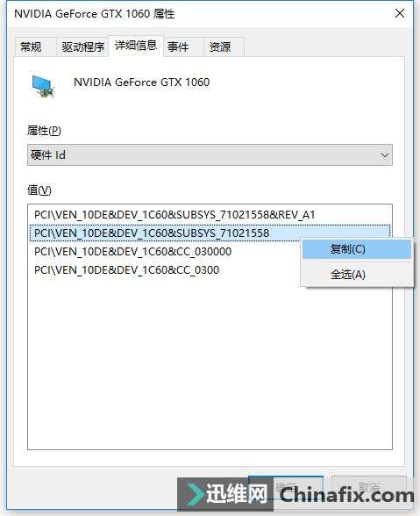Select the 详细信息 tab

tap(136, 46)
